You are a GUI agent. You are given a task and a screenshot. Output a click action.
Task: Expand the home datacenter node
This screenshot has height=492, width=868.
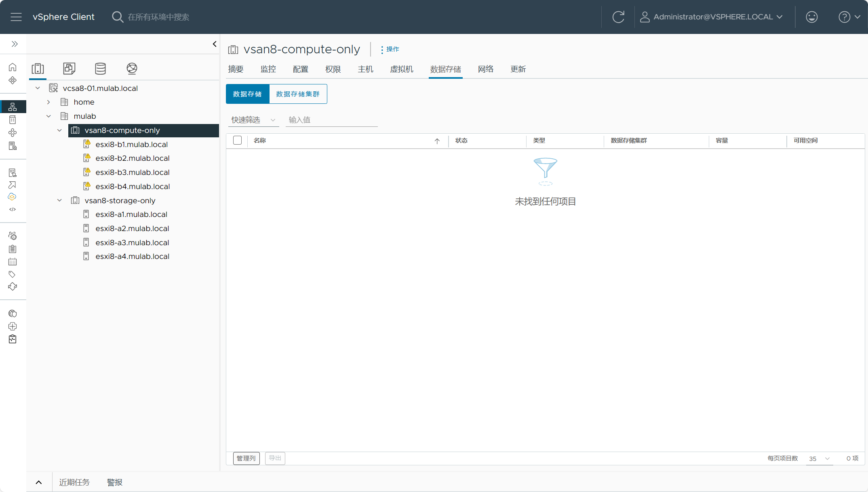coord(48,102)
